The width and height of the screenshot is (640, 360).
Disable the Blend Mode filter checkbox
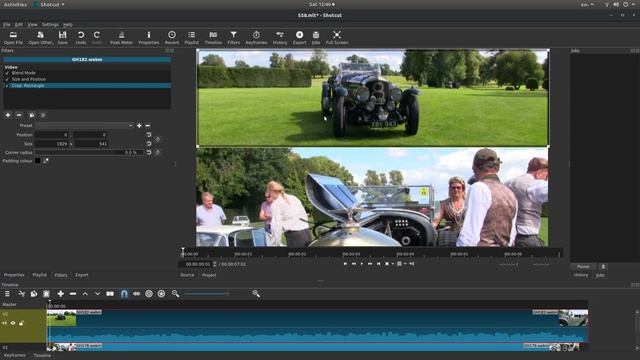click(7, 73)
